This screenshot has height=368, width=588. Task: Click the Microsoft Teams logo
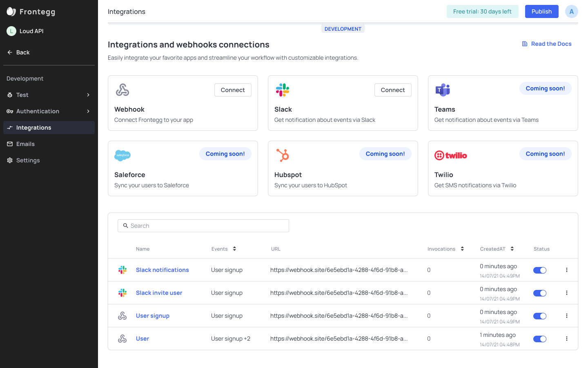pyautogui.click(x=443, y=90)
